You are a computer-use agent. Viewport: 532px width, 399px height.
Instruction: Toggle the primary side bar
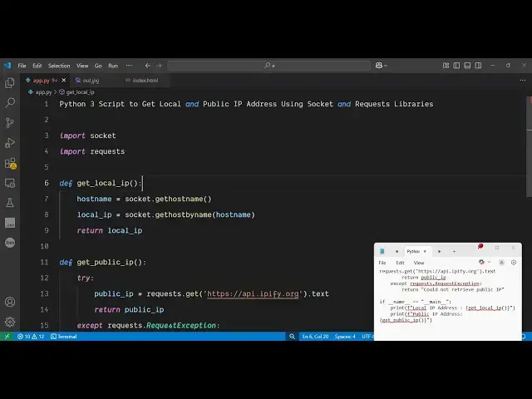456,66
